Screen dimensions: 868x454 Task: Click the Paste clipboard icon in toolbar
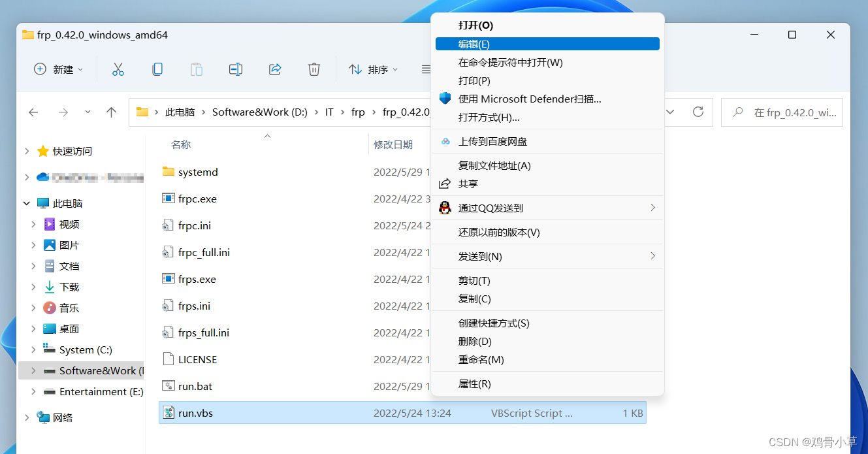point(197,69)
